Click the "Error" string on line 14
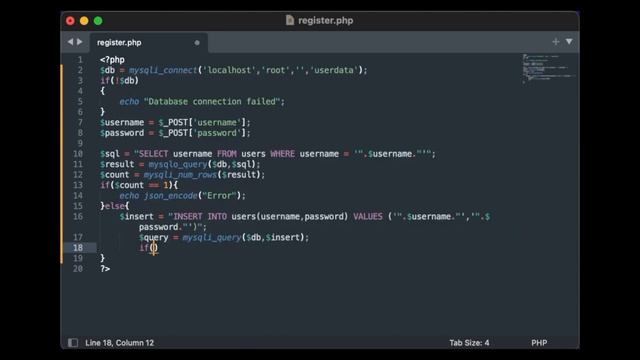 [220, 196]
